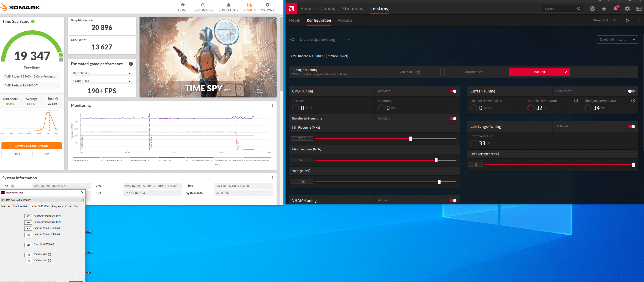Click Spielprofil hinzufügen button

[x=617, y=39]
